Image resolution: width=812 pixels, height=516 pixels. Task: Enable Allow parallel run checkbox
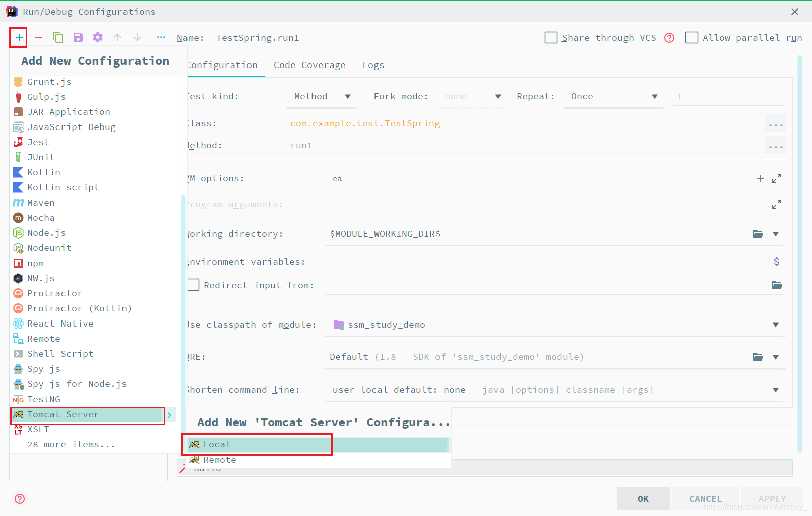tap(692, 38)
